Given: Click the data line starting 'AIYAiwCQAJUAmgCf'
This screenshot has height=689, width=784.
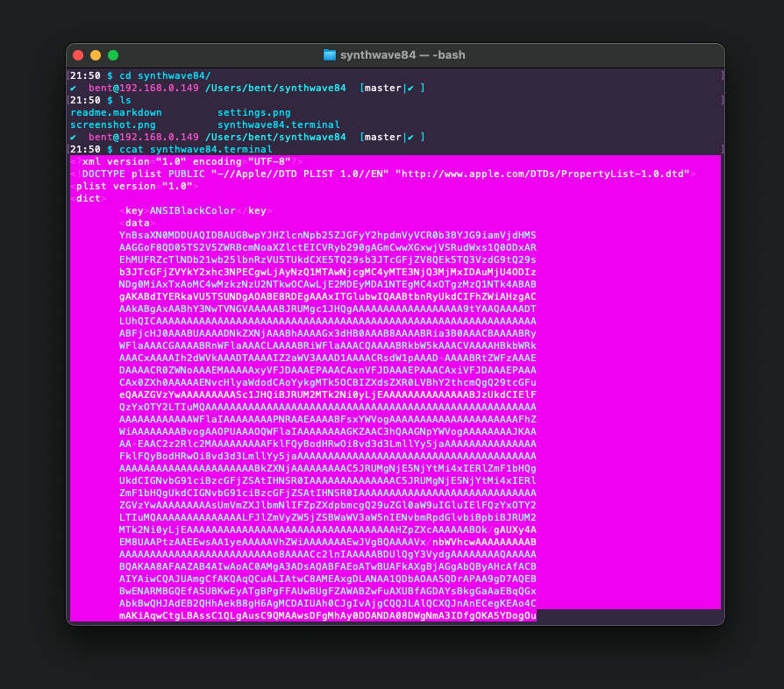Looking at the screenshot, I should (x=327, y=579).
